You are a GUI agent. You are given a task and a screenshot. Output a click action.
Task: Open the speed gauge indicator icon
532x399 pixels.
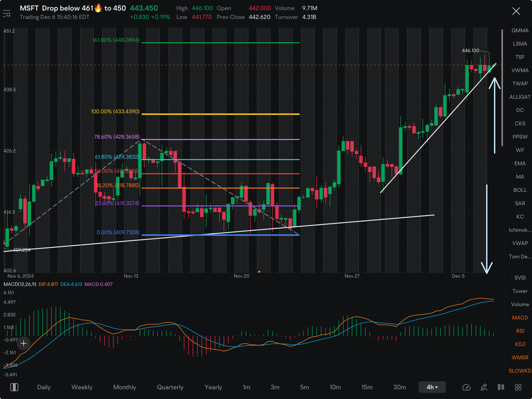tap(466, 387)
